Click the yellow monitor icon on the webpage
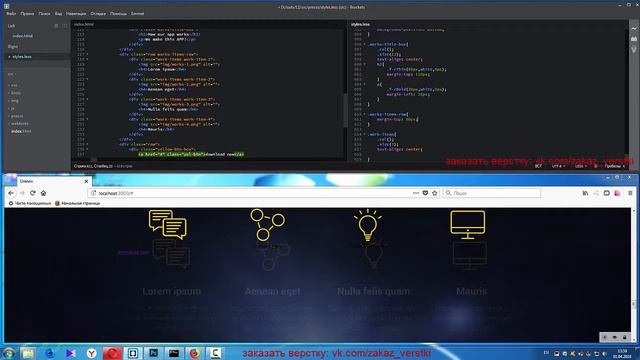Image resolution: width=640 pixels, height=360 pixels. coord(468,224)
